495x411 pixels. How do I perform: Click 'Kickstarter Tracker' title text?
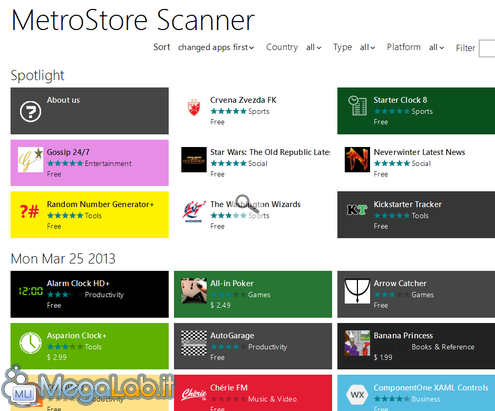(x=407, y=204)
